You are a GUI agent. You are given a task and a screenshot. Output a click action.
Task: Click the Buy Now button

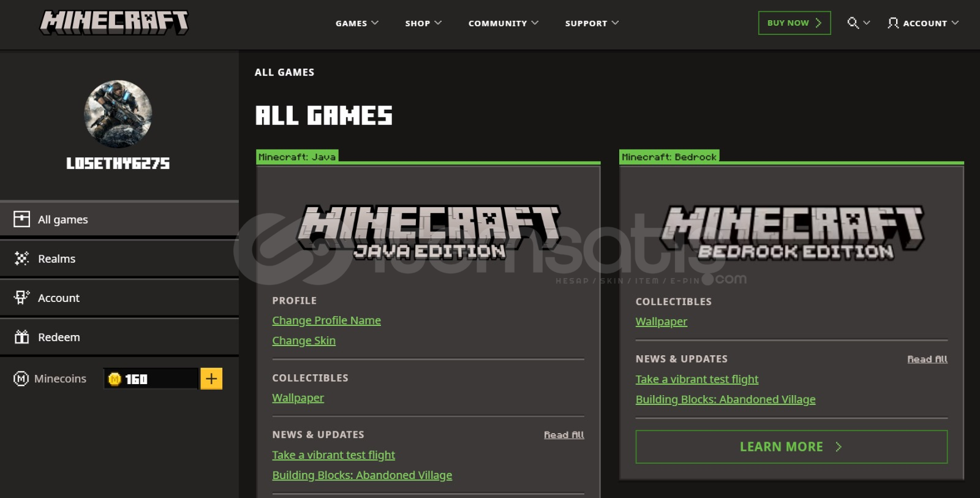point(794,23)
